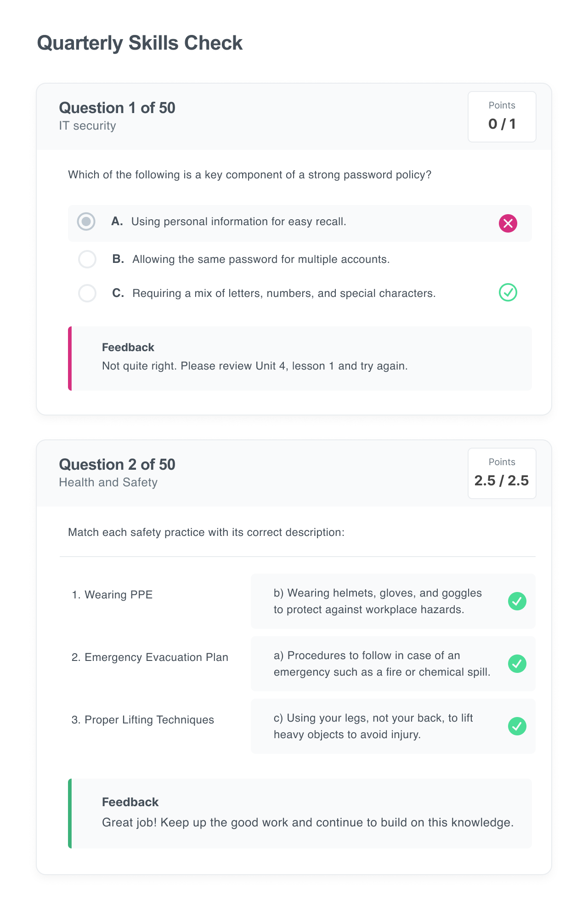Select the radio button for option C
The width and height of the screenshot is (588, 922).
86,293
